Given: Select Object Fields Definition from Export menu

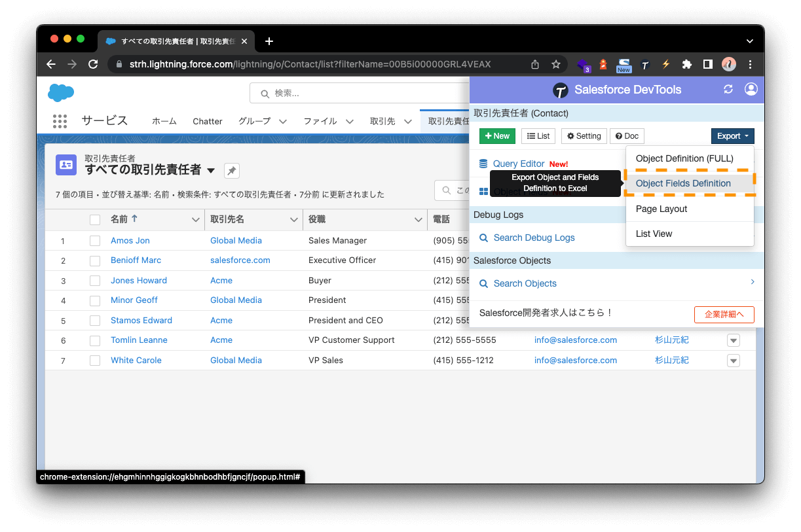Looking at the screenshot, I should (x=684, y=183).
